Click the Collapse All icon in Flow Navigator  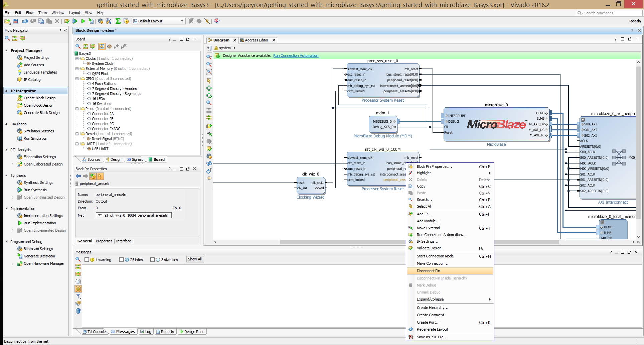pos(15,38)
